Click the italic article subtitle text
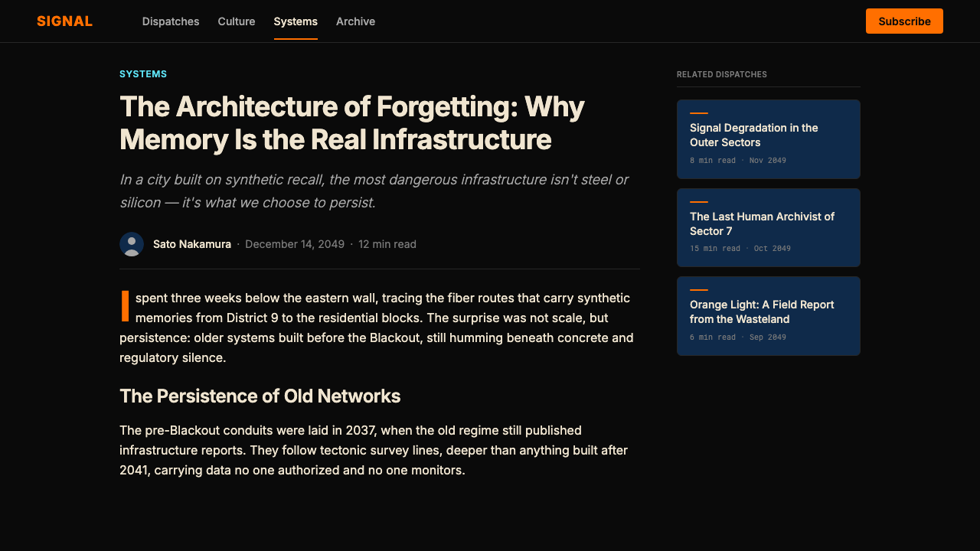This screenshot has height=551, width=980. coord(374,191)
